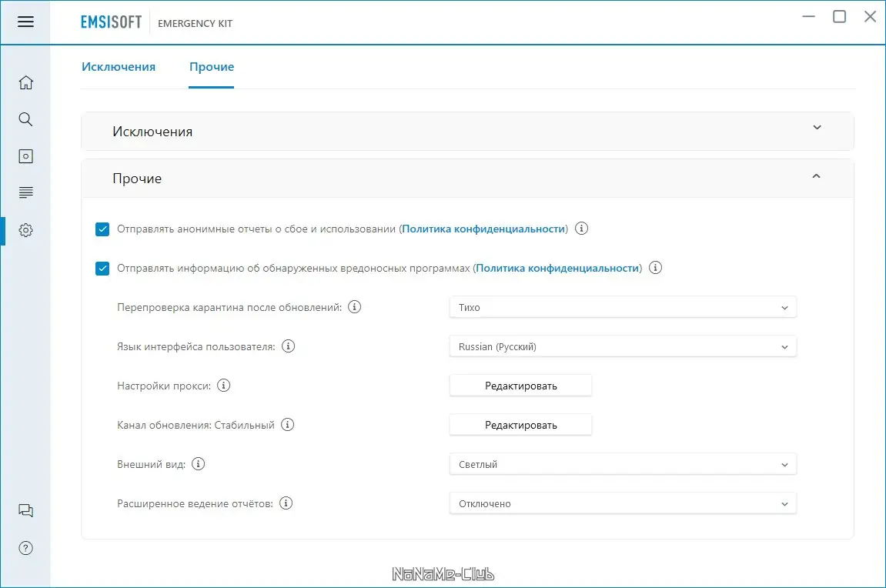The height and width of the screenshot is (588, 886).
Task: Collapse the Прочие section chevron
Action: click(x=817, y=176)
